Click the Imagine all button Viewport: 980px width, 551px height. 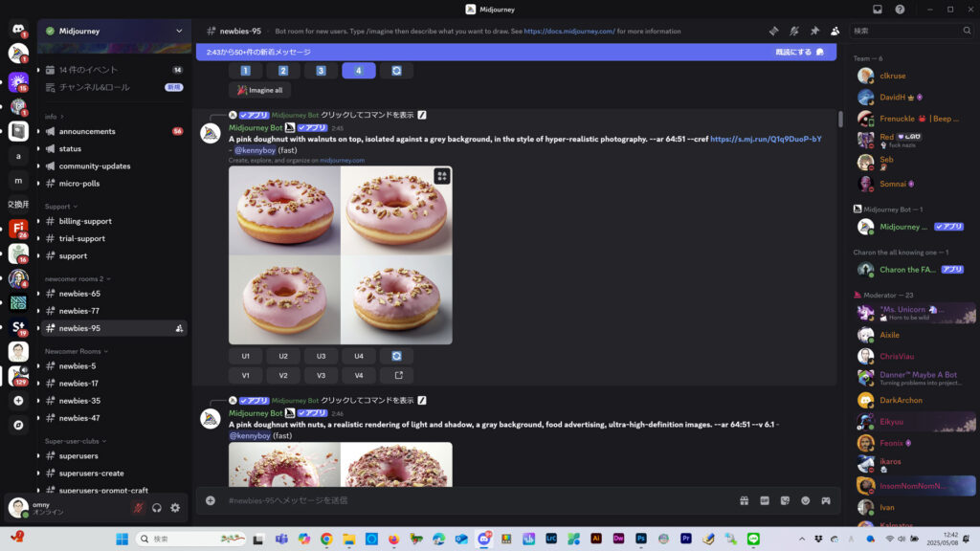(260, 91)
